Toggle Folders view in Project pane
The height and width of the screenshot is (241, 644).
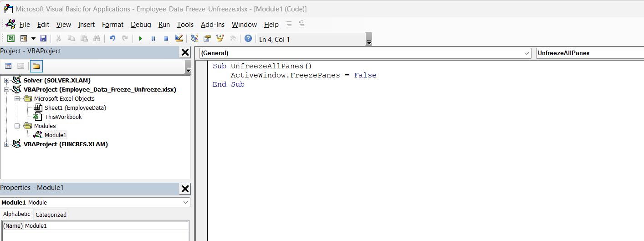point(36,66)
